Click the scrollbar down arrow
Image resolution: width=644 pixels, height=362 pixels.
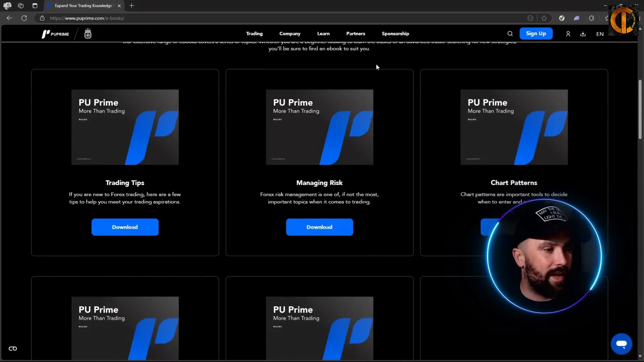[640, 356]
